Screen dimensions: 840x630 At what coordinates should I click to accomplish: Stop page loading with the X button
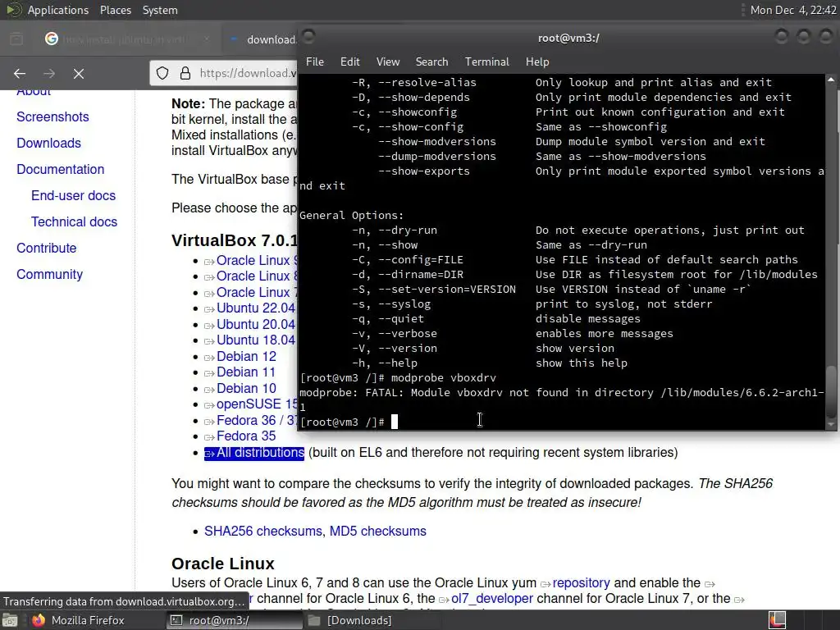tap(79, 73)
